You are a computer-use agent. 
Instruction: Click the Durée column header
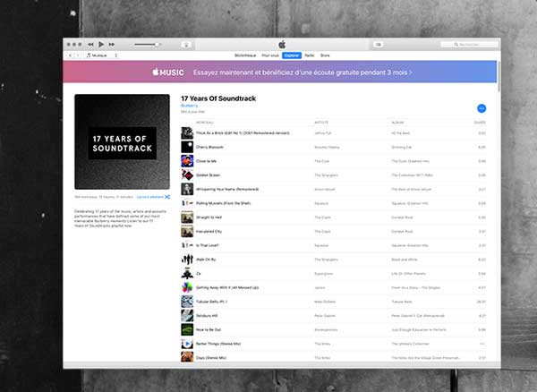pos(480,123)
